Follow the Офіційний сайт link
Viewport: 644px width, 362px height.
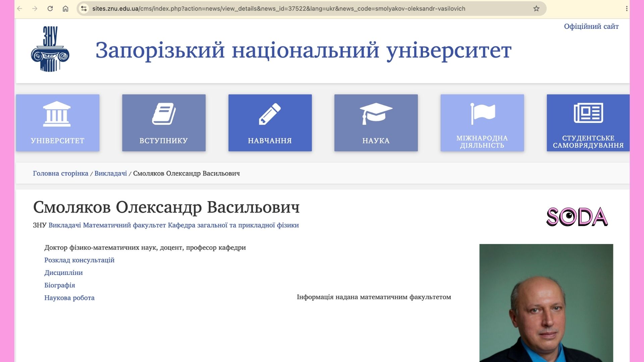tap(591, 26)
